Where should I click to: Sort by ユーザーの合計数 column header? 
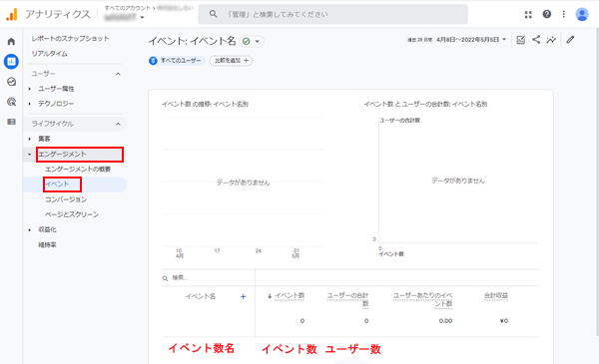347,299
